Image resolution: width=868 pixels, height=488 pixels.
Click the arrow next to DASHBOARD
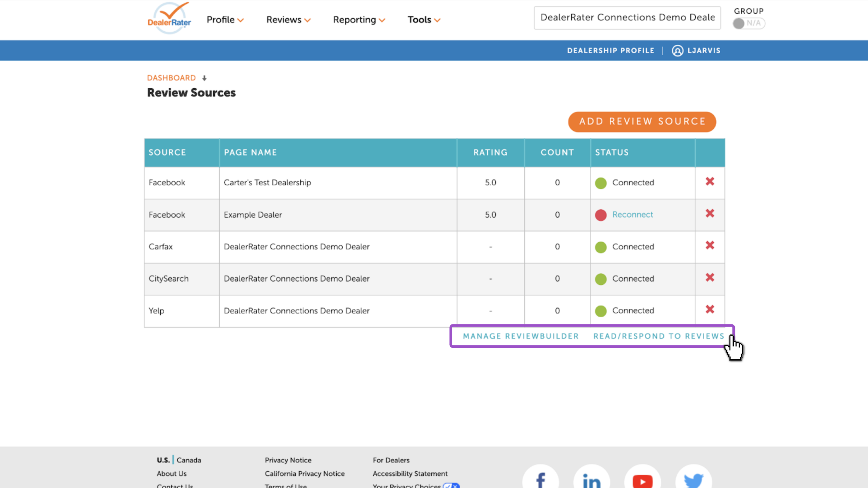point(204,78)
